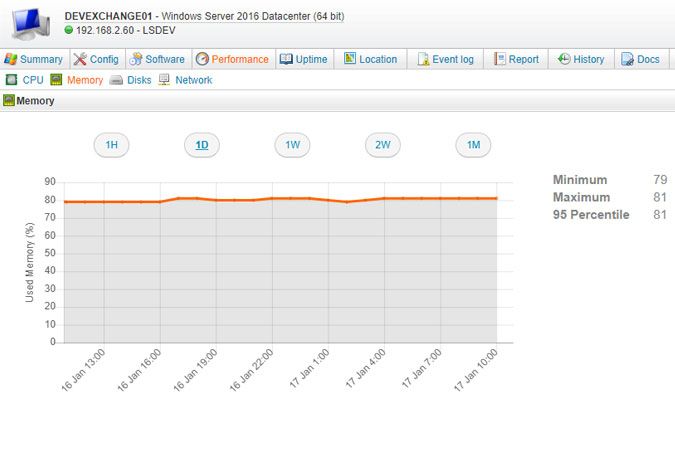Open the Report tab
This screenshot has width=675, height=450.
[x=516, y=60]
